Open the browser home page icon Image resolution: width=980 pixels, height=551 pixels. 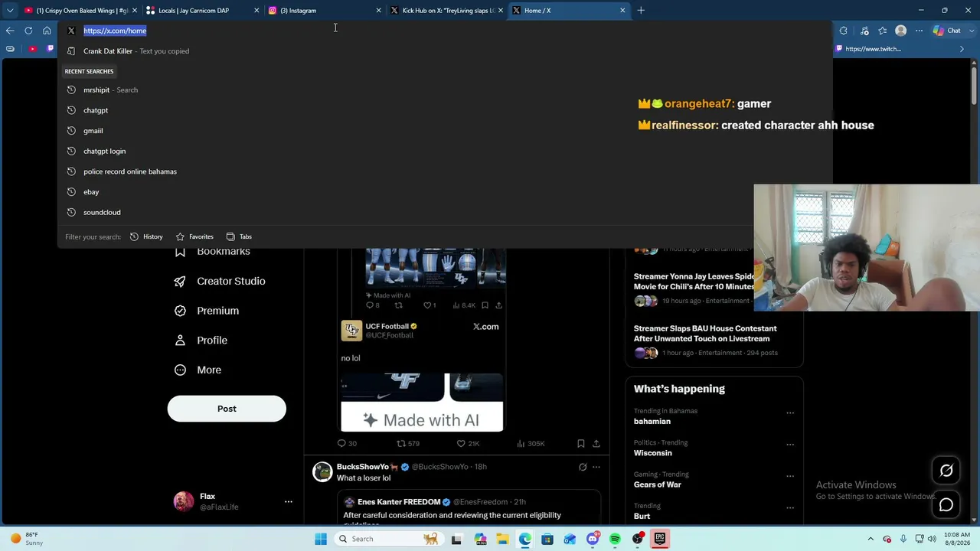(47, 31)
